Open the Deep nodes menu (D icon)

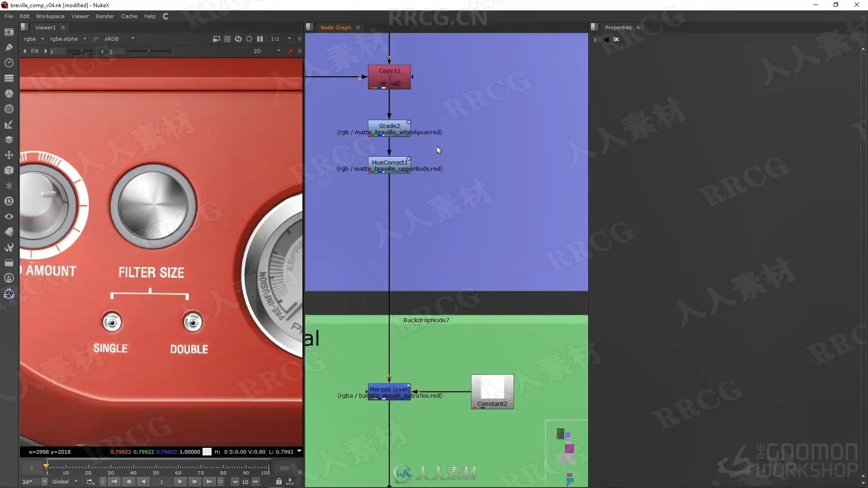click(x=9, y=201)
